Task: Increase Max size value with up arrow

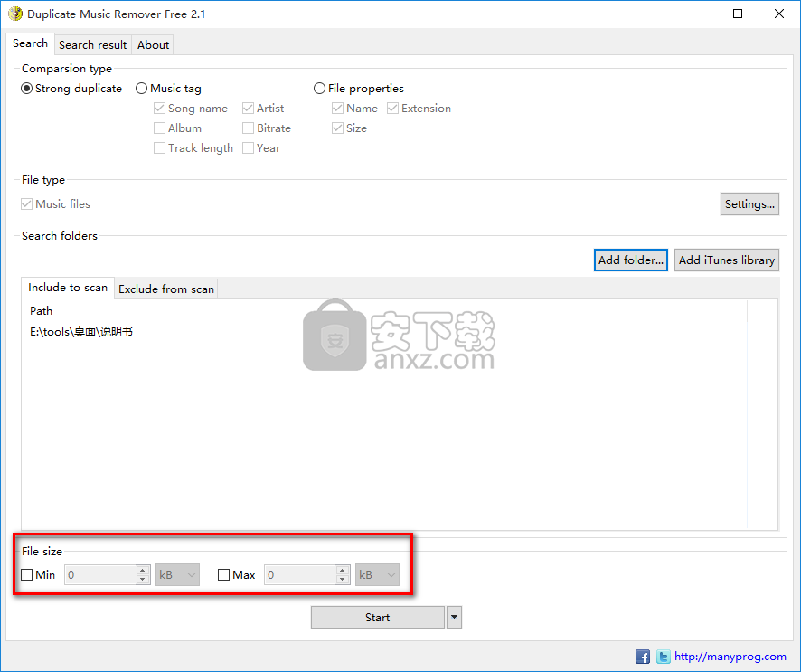Action: (343, 570)
